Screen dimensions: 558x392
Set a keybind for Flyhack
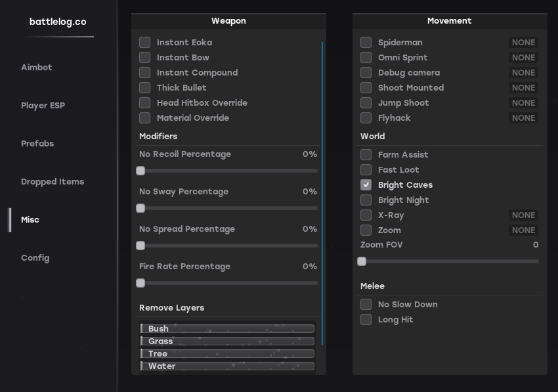click(523, 118)
